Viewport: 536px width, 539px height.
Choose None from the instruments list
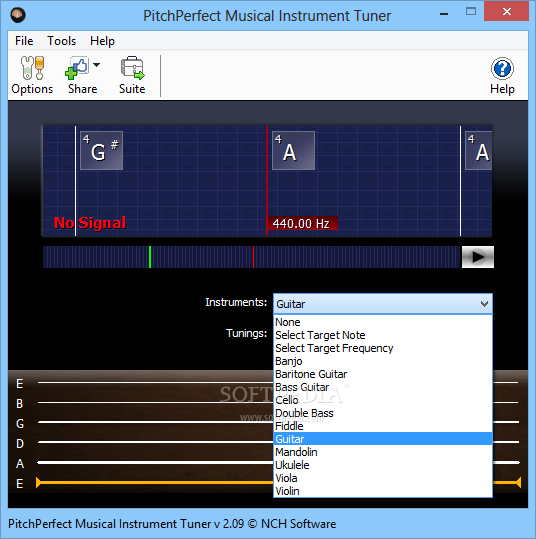point(383,322)
